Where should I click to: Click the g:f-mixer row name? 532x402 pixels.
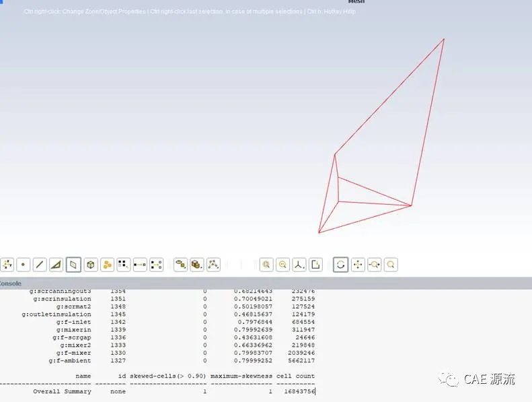(73, 353)
